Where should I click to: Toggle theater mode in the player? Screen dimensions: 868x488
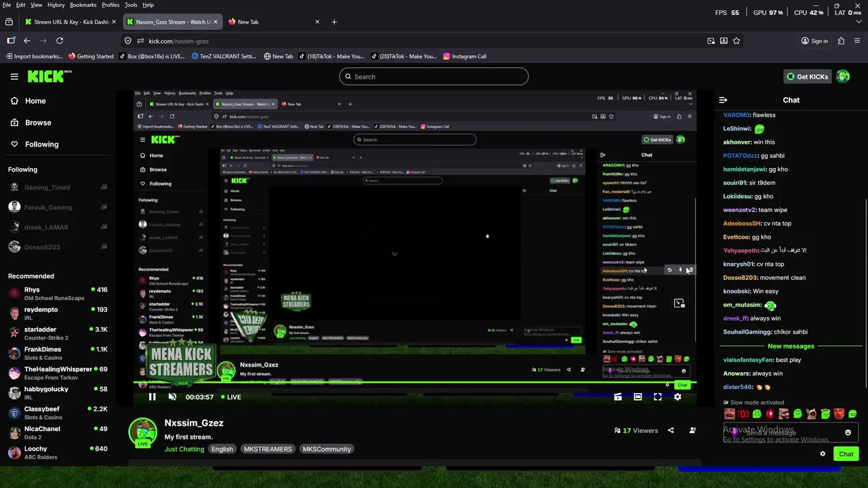[637, 397]
